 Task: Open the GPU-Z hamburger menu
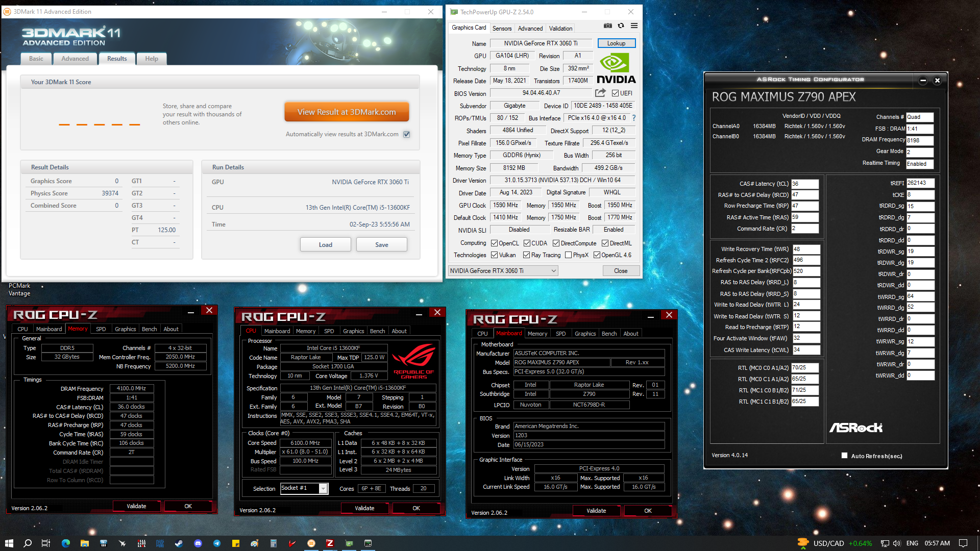(634, 26)
